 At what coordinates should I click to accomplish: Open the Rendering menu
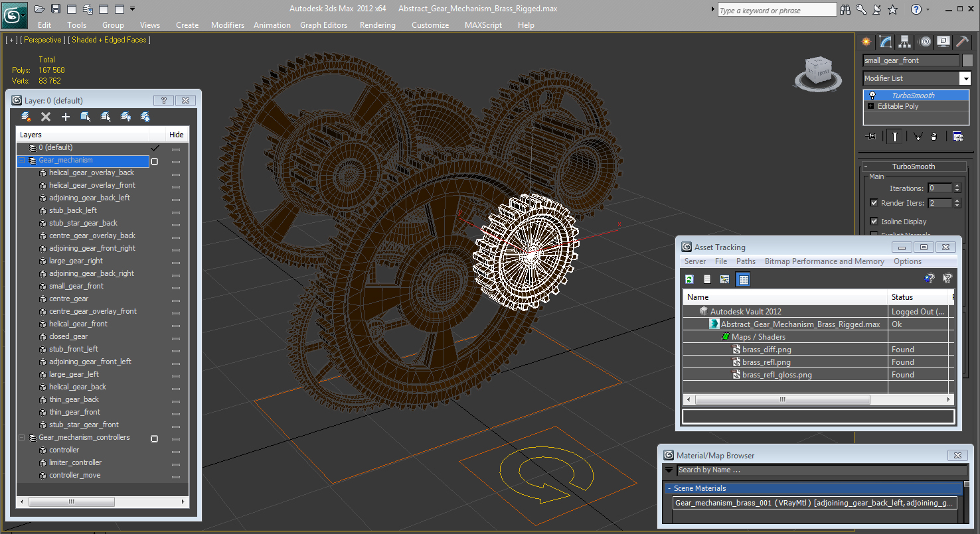[377, 25]
